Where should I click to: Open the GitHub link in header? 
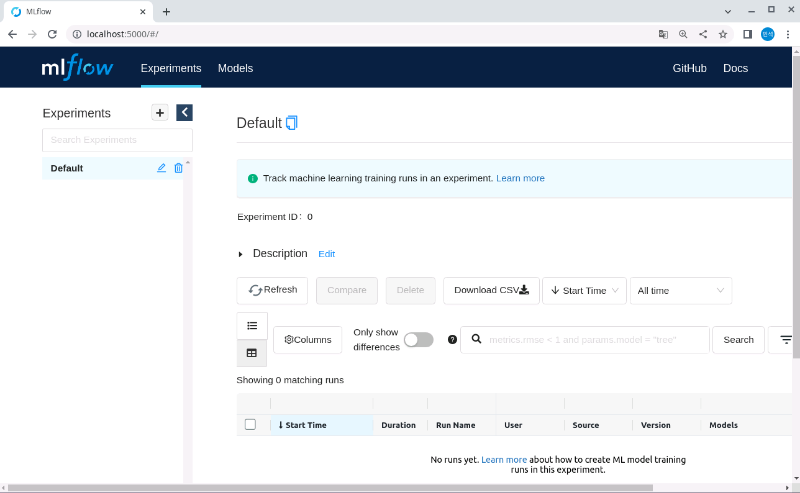coord(689,68)
